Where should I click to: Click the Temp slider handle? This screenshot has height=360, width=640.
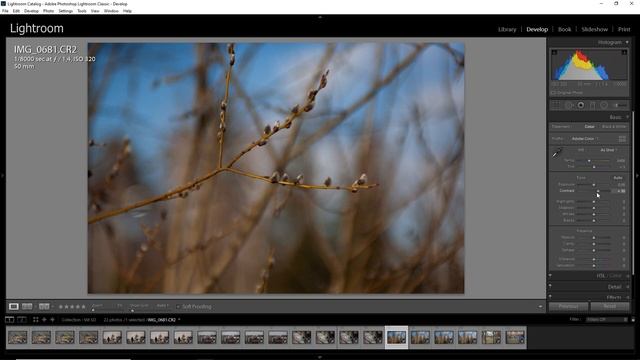pyautogui.click(x=589, y=161)
